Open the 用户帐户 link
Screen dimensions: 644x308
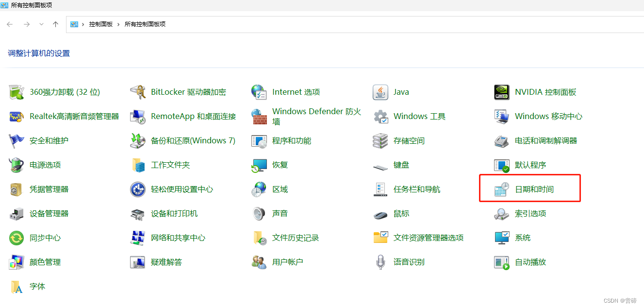pos(288,262)
